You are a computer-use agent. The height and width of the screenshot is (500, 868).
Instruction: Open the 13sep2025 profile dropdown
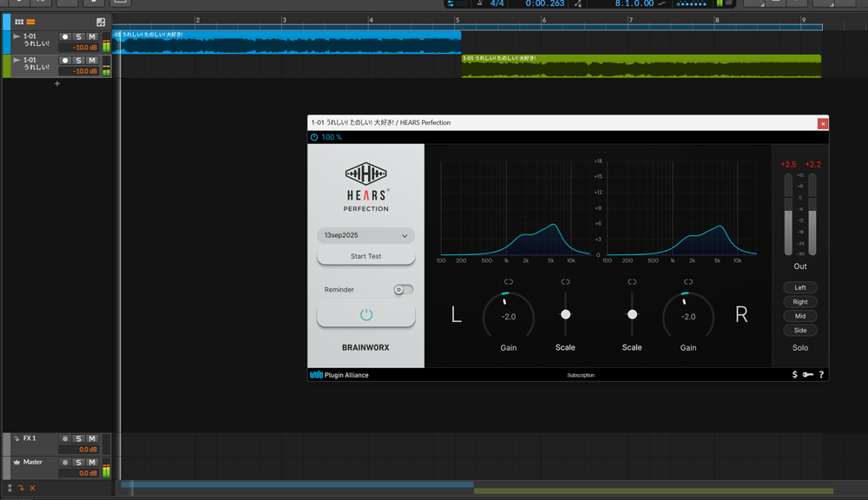[366, 235]
